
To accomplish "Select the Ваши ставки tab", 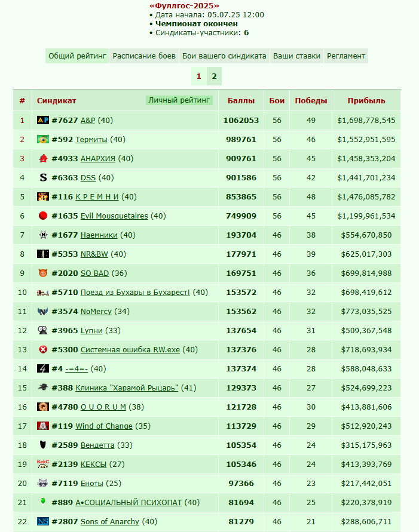I will coord(296,56).
